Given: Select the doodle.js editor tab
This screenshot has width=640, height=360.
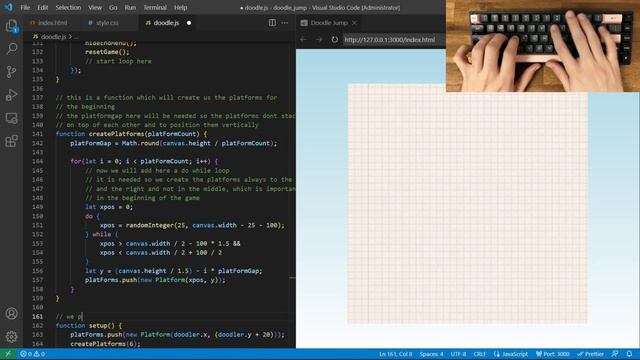Looking at the screenshot, I should pos(167,23).
